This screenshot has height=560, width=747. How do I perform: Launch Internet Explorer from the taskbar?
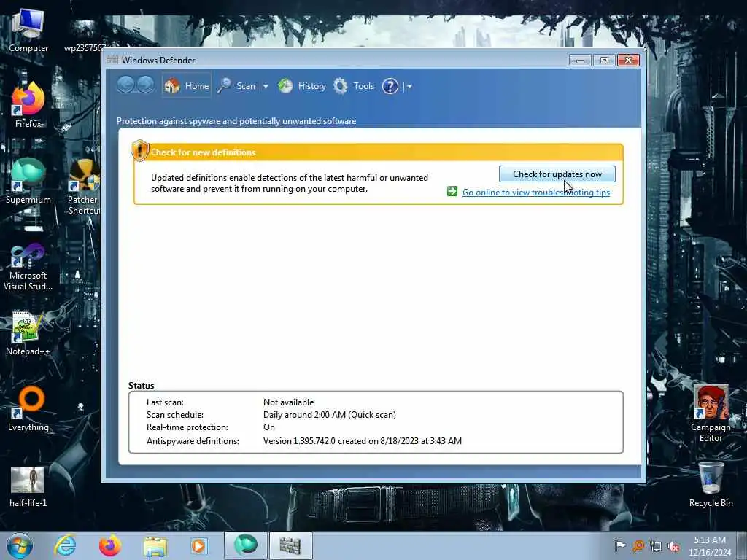[65, 545]
